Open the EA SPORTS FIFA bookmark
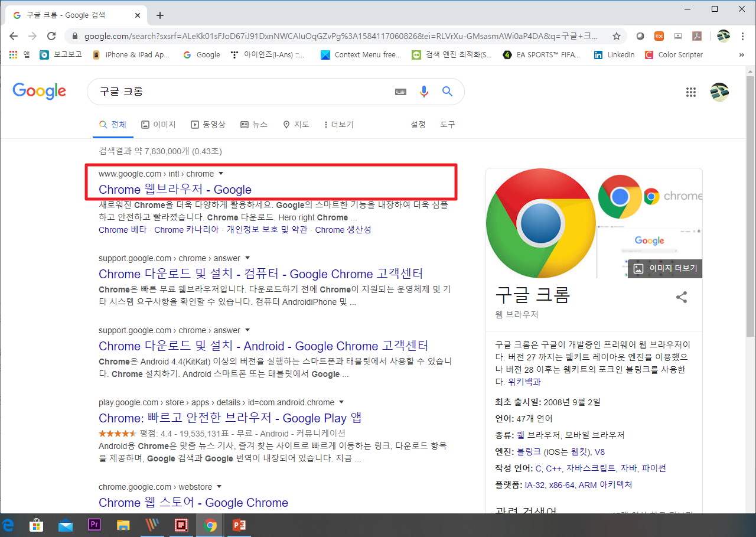The height and width of the screenshot is (537, 756). [541, 54]
